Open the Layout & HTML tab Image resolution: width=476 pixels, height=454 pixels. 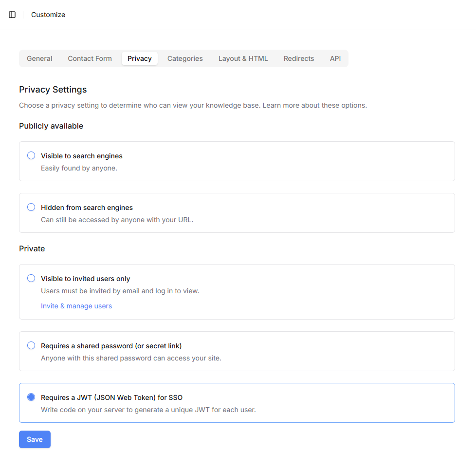click(x=243, y=58)
